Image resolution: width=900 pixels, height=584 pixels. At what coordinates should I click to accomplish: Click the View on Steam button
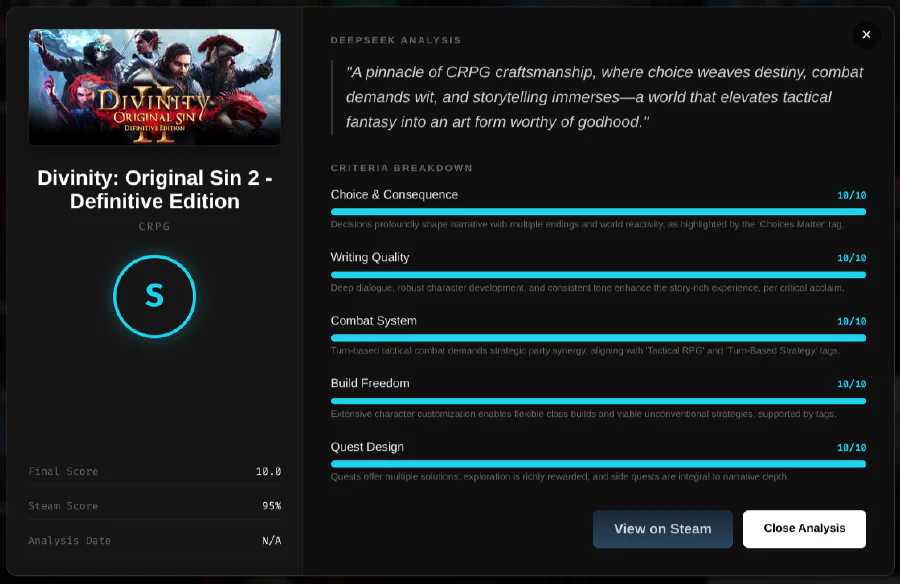tap(662, 529)
